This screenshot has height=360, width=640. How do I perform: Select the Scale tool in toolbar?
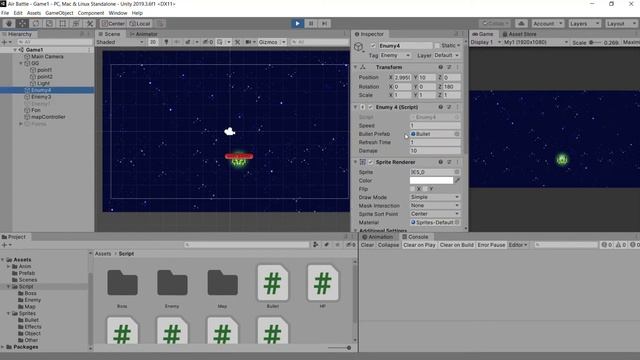(49, 24)
